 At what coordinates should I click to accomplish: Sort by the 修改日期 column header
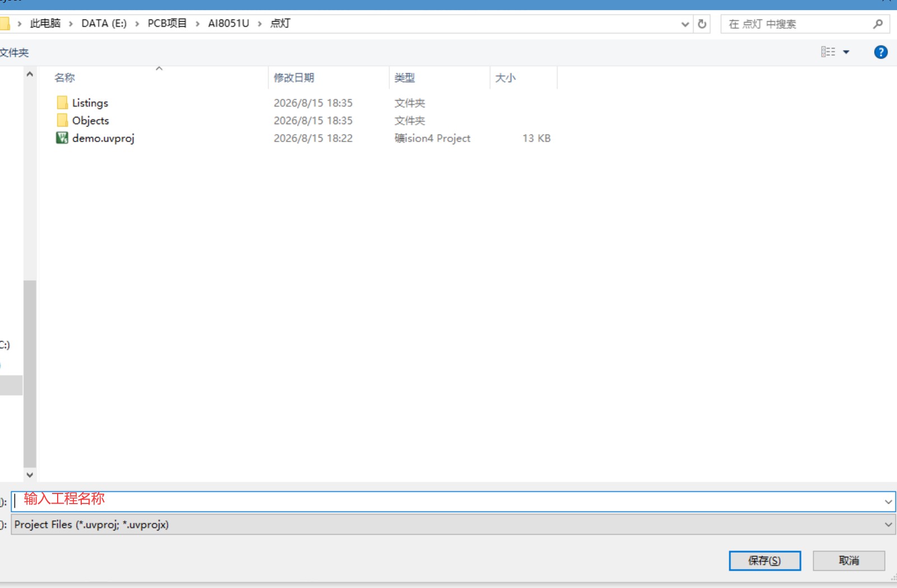pyautogui.click(x=294, y=78)
